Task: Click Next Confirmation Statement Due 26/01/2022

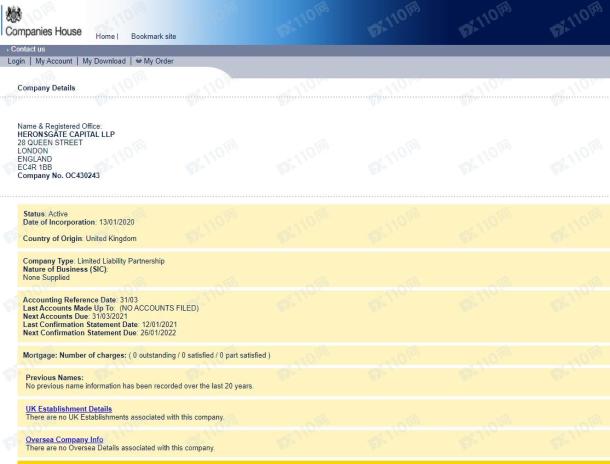Action: click(100, 333)
